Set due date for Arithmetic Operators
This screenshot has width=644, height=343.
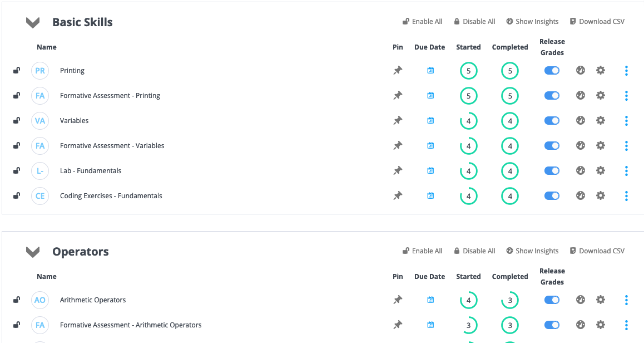[430, 300]
